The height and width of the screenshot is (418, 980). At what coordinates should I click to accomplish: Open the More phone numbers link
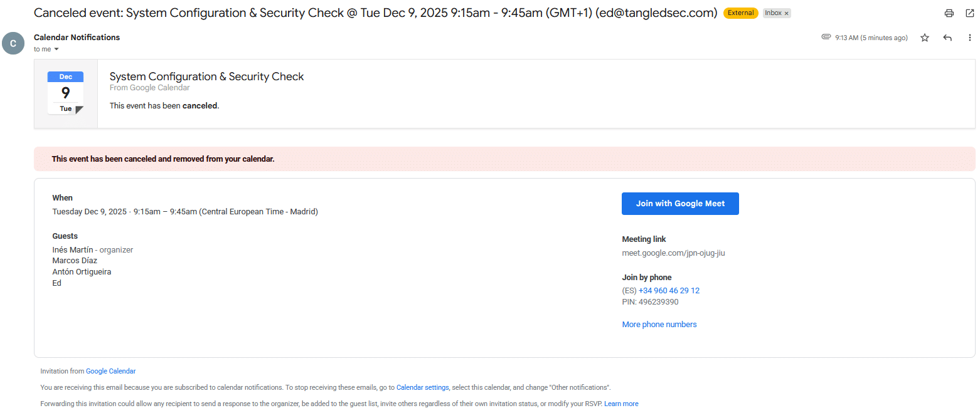coord(659,325)
